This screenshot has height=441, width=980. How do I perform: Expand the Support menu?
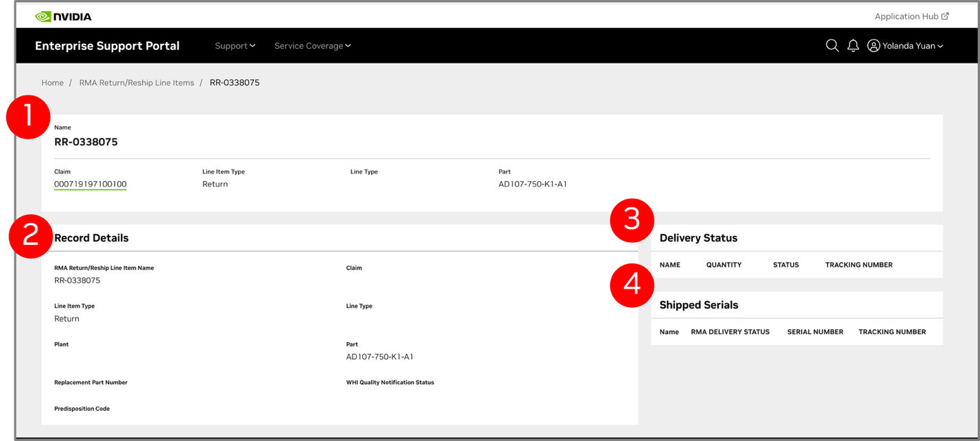[235, 46]
